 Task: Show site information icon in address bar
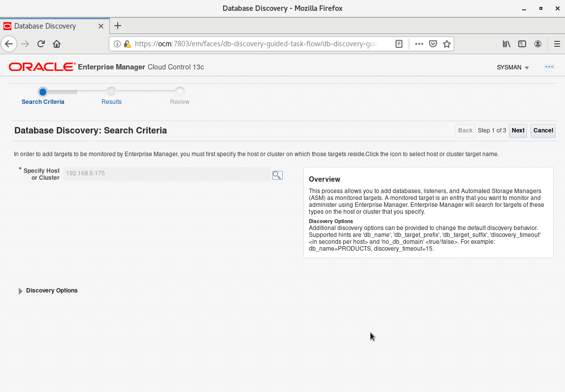pos(117,44)
